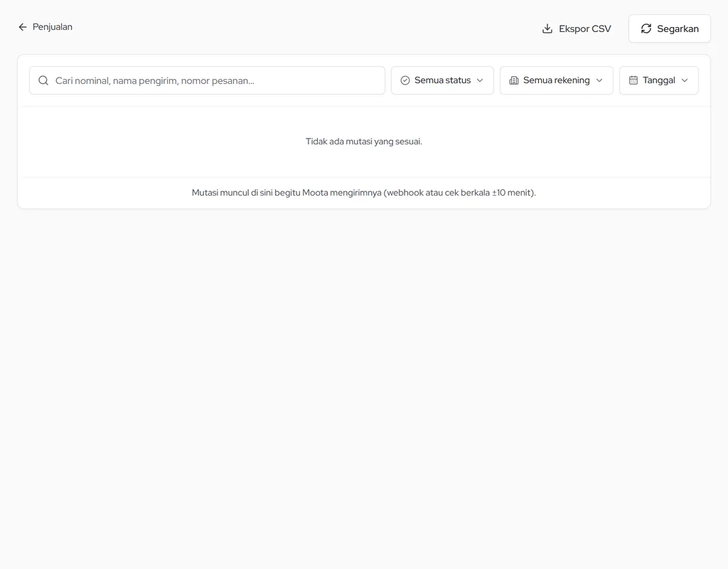The width and height of the screenshot is (728, 569).
Task: Click the Moota webhook info footer text
Action: [x=364, y=192]
